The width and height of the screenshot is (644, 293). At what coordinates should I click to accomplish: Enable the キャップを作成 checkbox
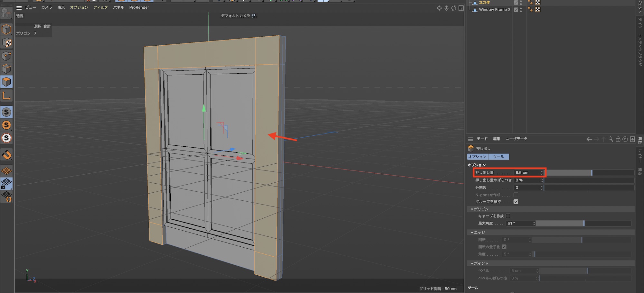coord(508,216)
